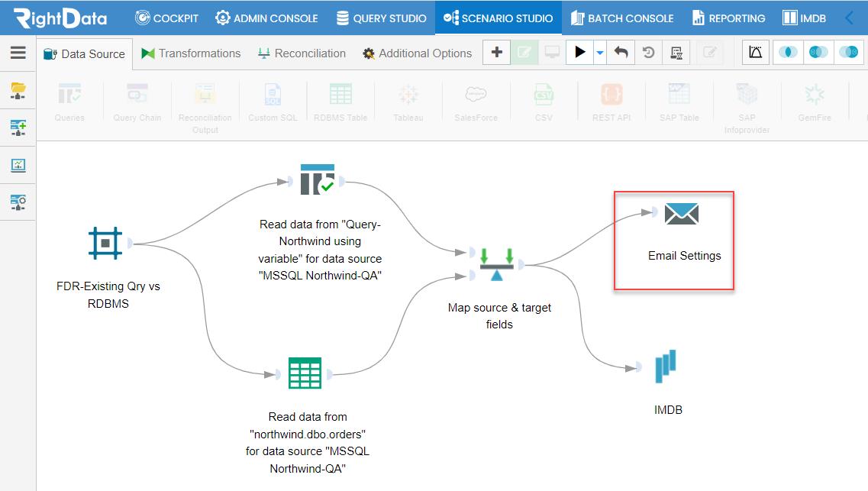Toggle the right-most Venn diagram button

click(x=849, y=53)
